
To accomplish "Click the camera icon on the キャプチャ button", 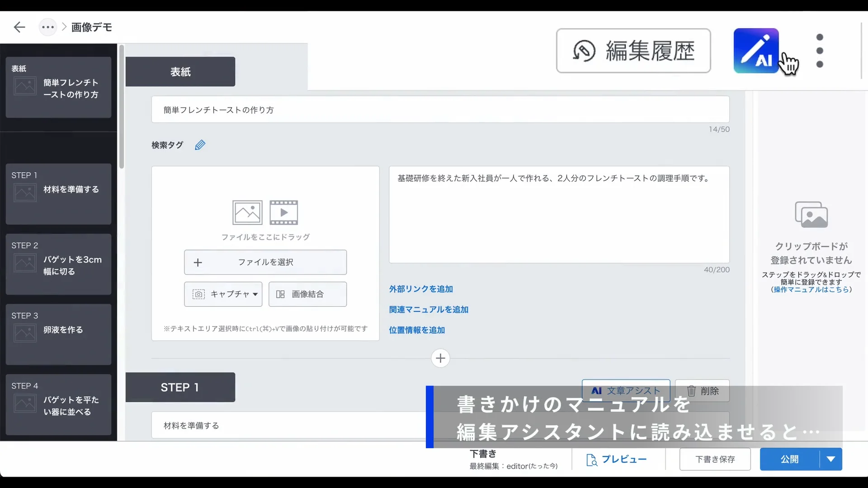I will pos(199,294).
